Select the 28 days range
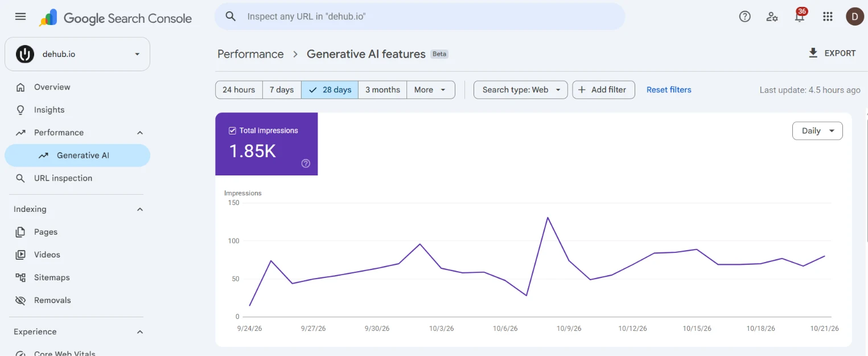The width and height of the screenshot is (868, 356). click(330, 89)
